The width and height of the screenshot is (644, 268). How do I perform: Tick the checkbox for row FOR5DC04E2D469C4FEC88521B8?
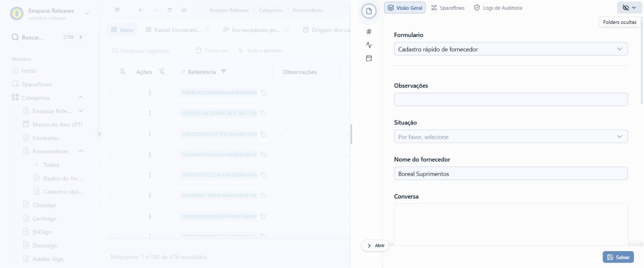tap(112, 113)
